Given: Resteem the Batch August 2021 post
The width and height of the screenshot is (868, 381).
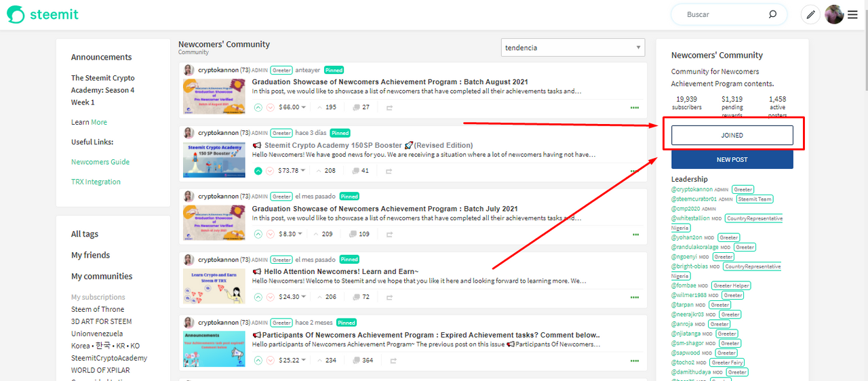Looking at the screenshot, I should 389,107.
